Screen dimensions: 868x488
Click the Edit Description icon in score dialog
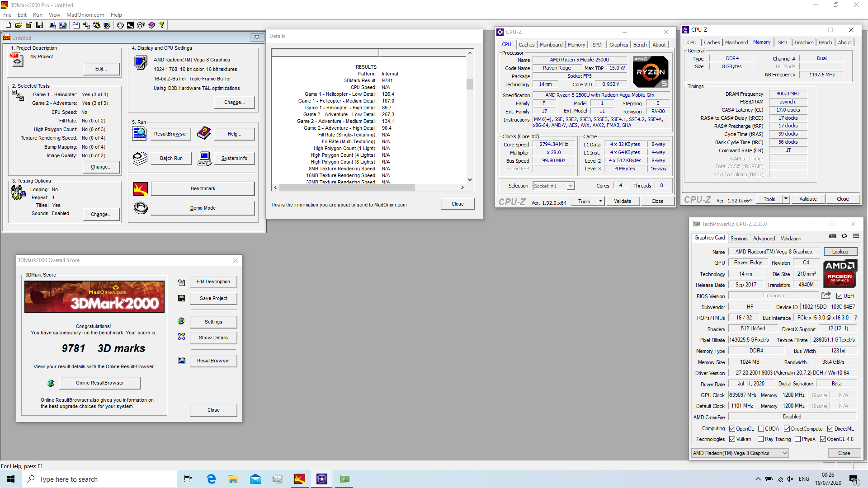pos(181,282)
